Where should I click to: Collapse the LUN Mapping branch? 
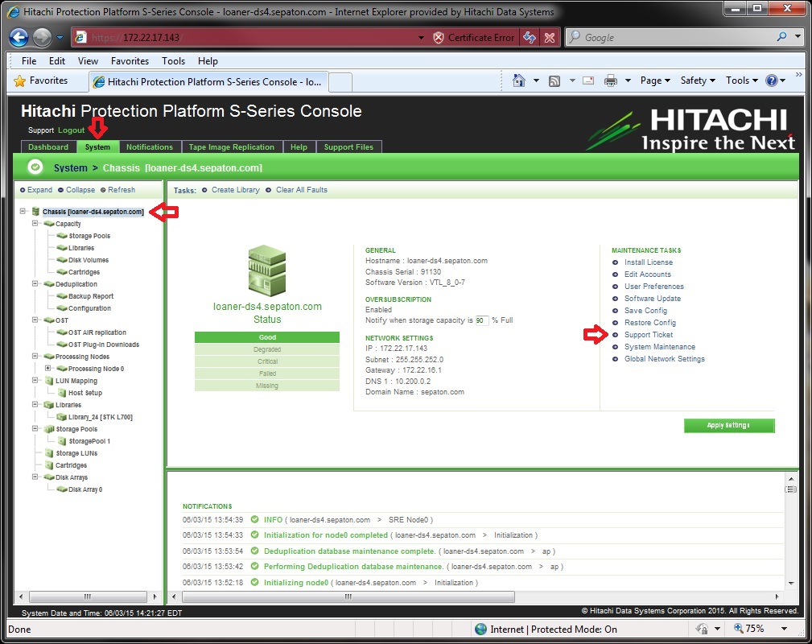(x=35, y=380)
